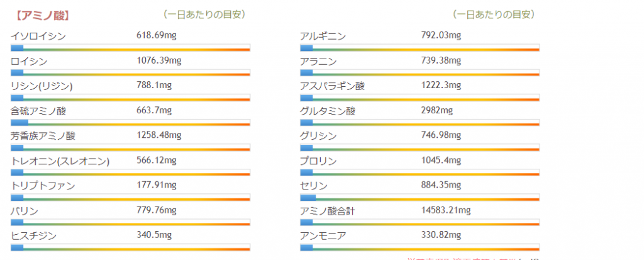
Task: Click the 芳香族アミノ酸 label
Action: click(43, 135)
